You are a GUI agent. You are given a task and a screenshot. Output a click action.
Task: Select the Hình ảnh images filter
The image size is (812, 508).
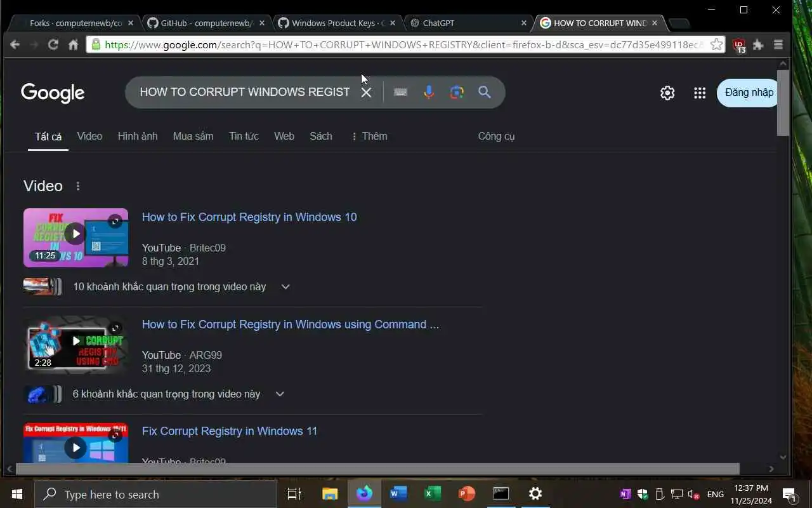coord(138,136)
